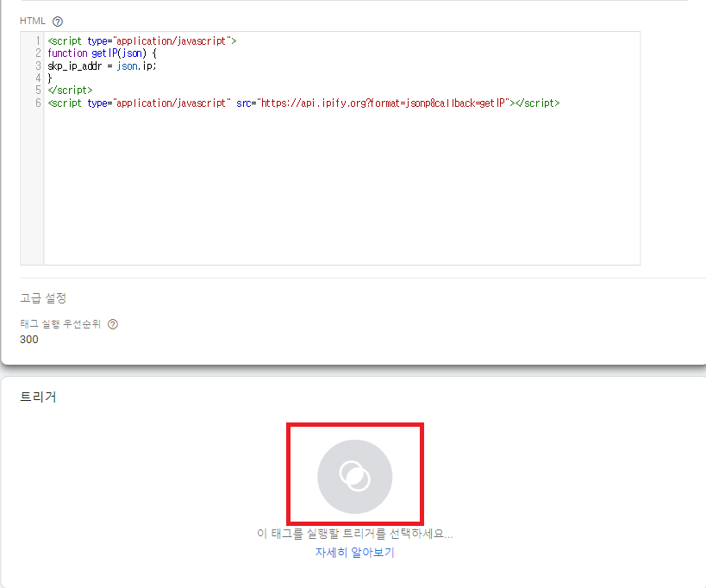Screen dimensions: 706x588
Task: Follow the '자세히 알아보기' link
Action: tap(355, 552)
